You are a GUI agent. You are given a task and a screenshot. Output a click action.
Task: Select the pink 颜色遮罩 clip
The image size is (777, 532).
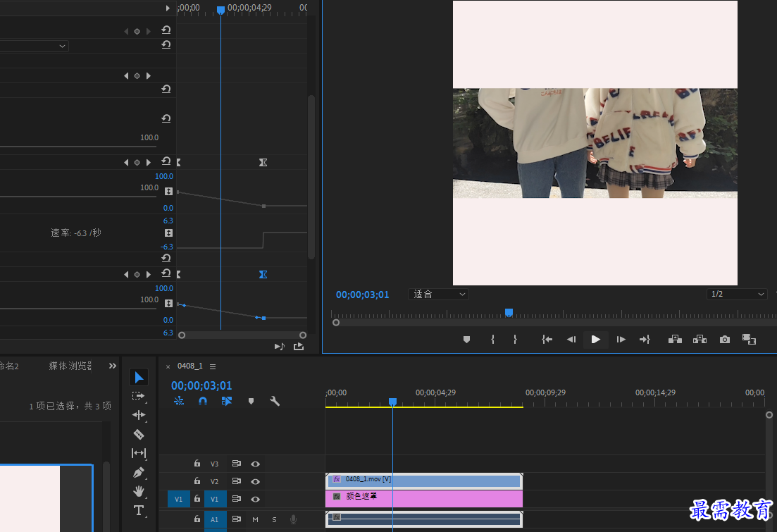click(424, 499)
